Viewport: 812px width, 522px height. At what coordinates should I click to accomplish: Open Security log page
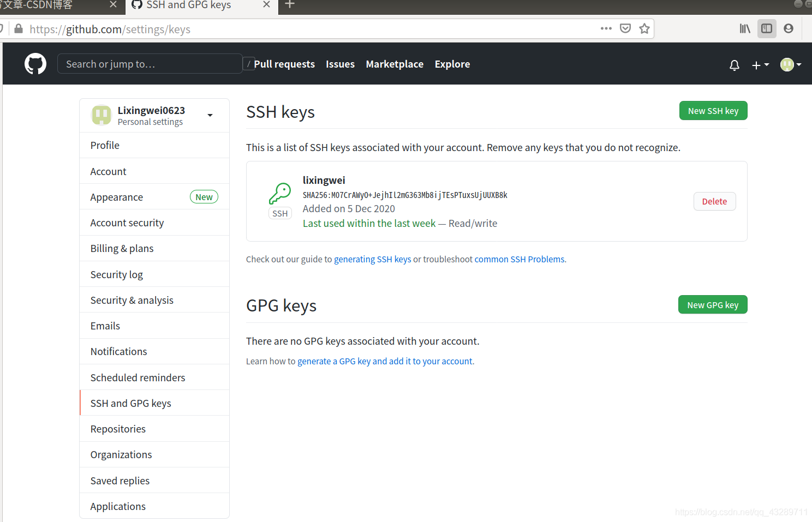[154, 274]
